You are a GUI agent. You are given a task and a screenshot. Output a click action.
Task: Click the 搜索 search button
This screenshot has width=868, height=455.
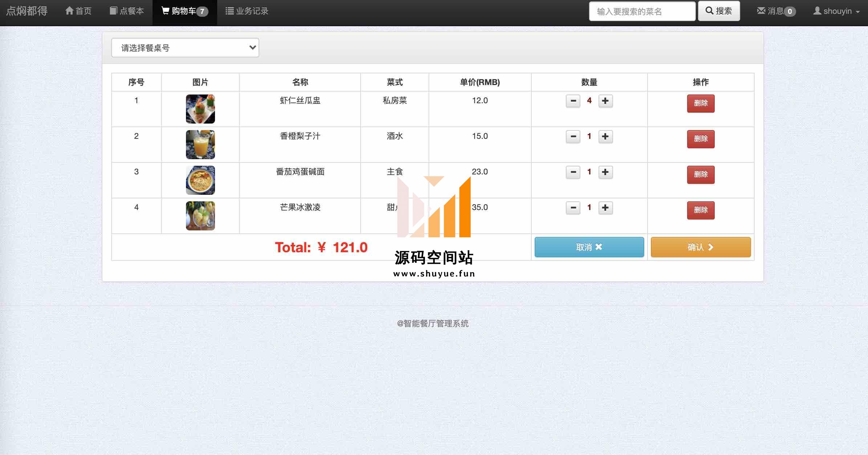[x=719, y=11]
